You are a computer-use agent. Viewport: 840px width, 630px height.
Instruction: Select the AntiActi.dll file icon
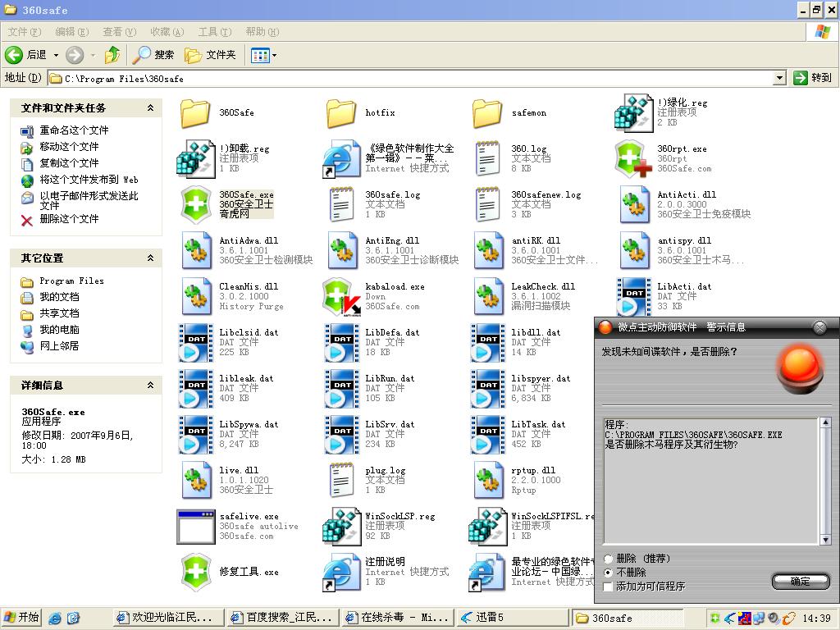634,204
